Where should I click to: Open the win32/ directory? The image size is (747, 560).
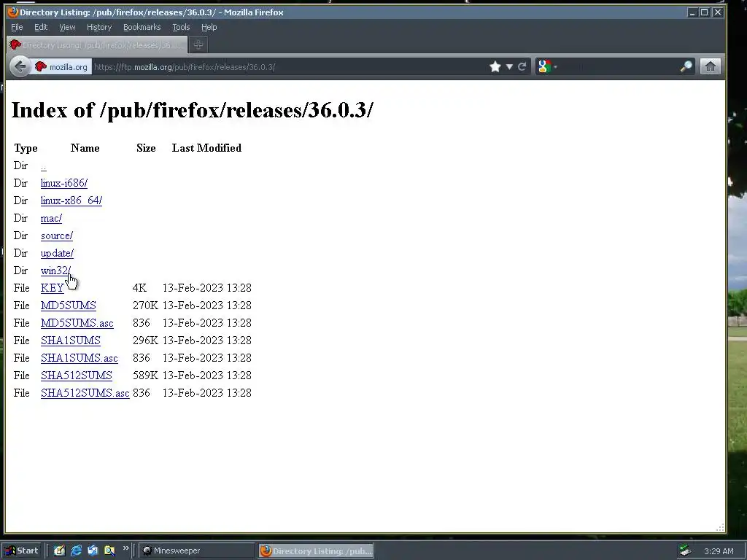tap(55, 271)
